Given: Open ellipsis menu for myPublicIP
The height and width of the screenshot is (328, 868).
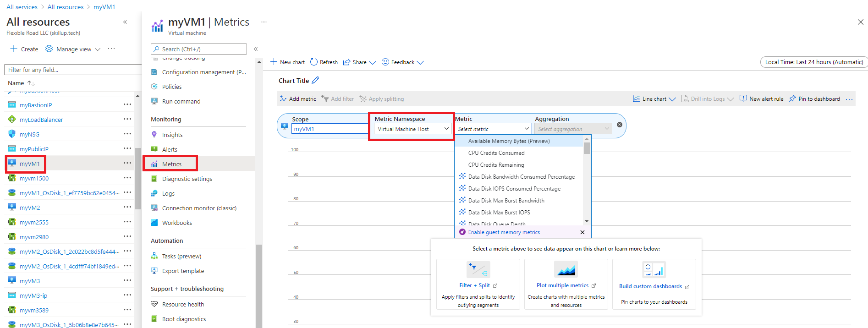Looking at the screenshot, I should click(127, 148).
